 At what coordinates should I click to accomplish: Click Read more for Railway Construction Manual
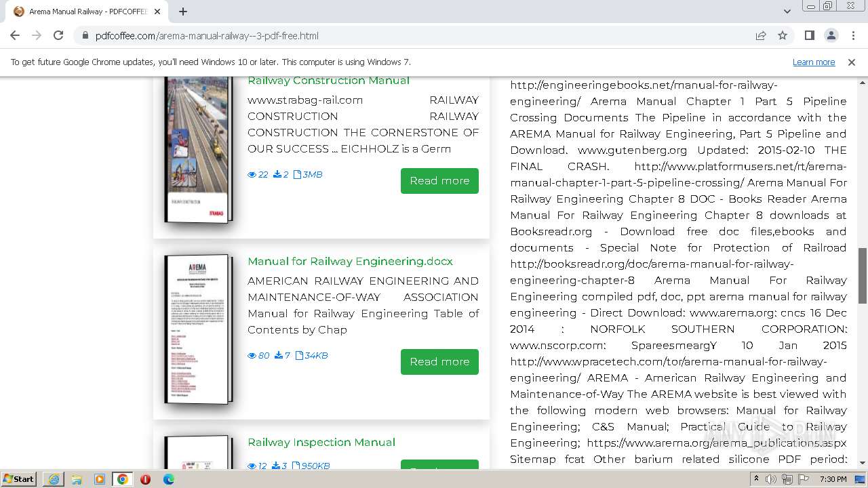click(439, 181)
